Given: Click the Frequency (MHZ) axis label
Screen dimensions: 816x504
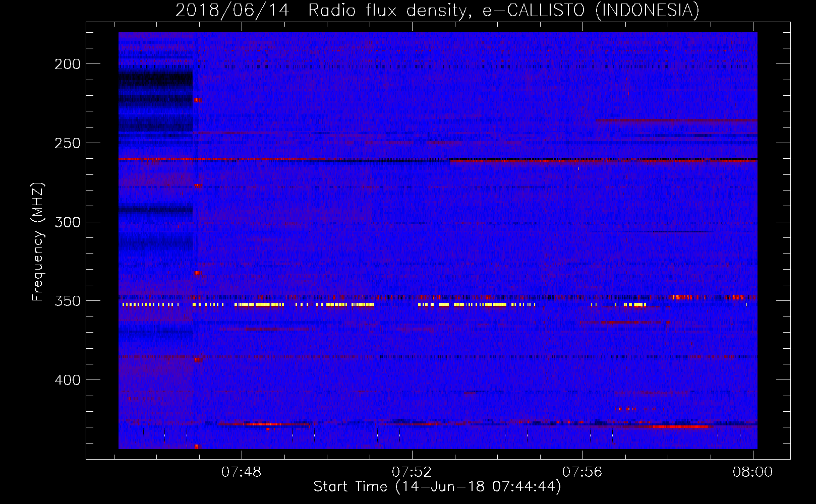Looking at the screenshot, I should 38,242.
